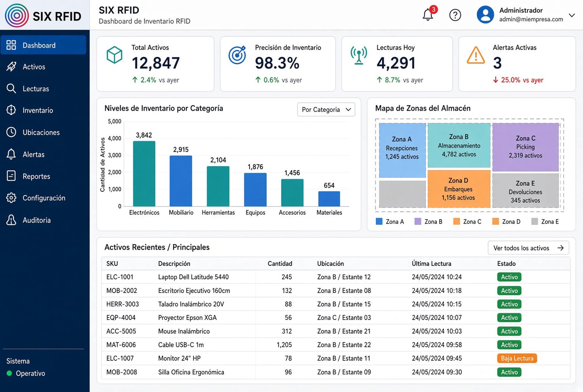Click the Activos rocket icon
583x392 pixels.
coord(11,67)
